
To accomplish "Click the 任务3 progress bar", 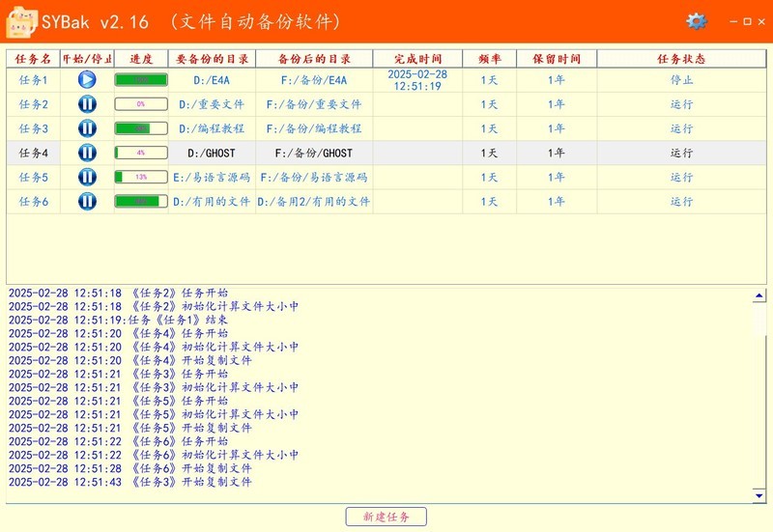I will [141, 128].
